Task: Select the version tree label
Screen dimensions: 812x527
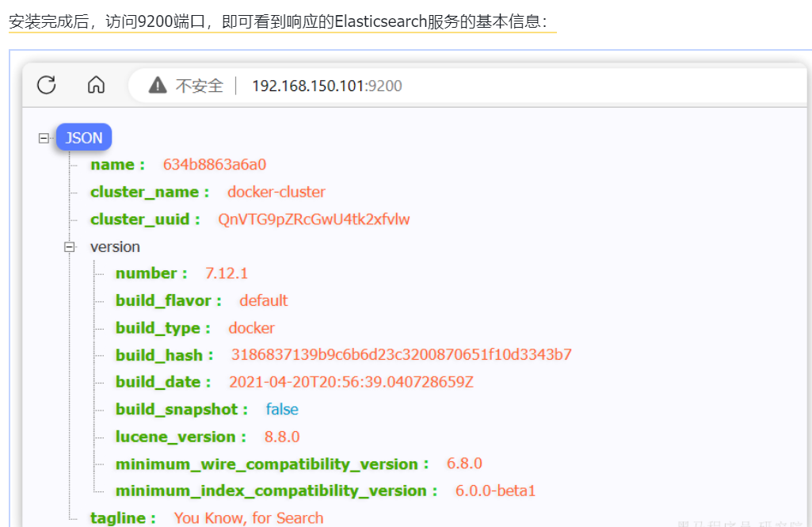Action: pos(115,246)
